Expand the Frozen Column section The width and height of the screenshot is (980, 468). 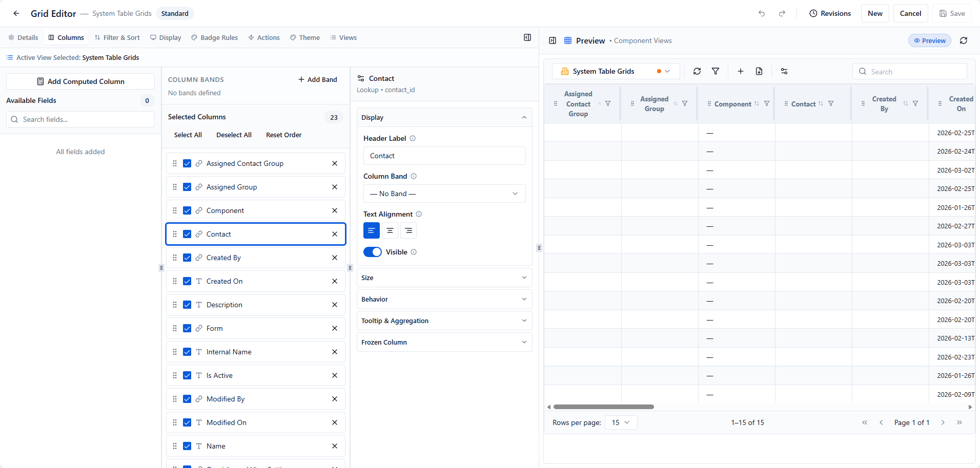(444, 342)
